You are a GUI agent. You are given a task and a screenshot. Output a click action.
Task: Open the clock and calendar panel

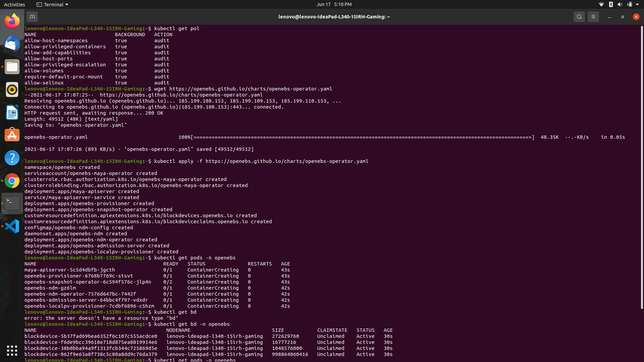(x=334, y=4)
